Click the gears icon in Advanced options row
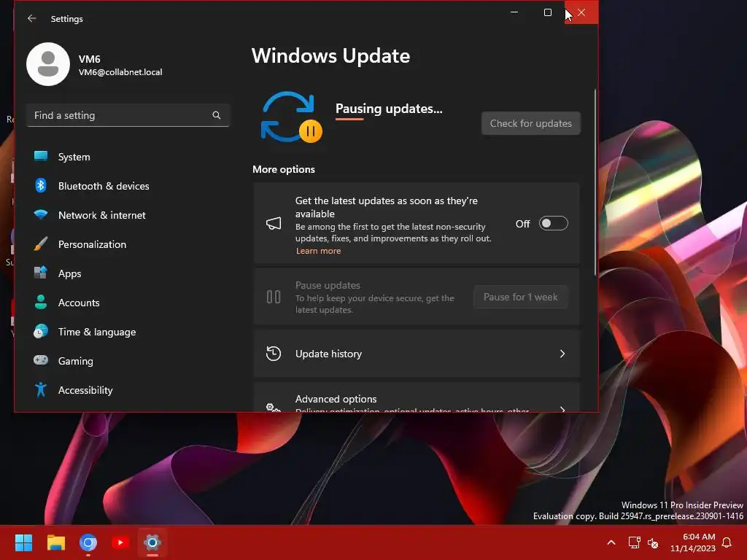This screenshot has width=747, height=560. click(274, 407)
